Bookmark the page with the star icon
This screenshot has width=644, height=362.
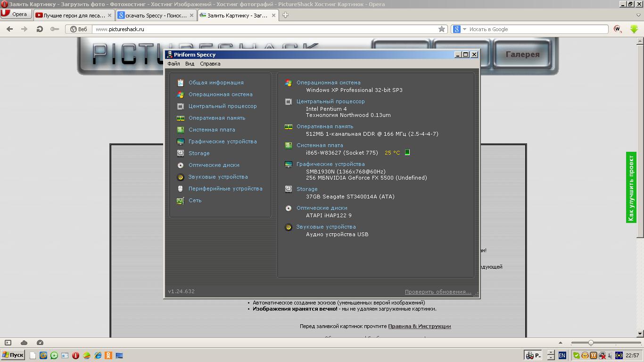[442, 29]
